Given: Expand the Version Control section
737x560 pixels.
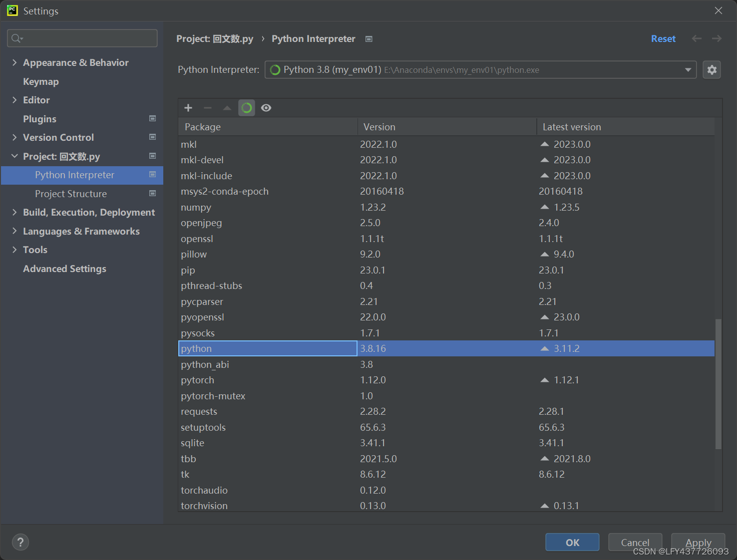Looking at the screenshot, I should 14,137.
